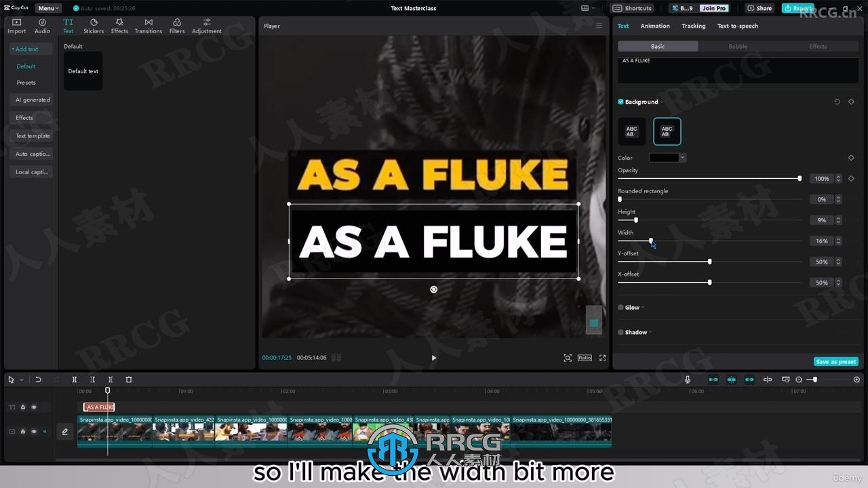Click the focus/scope icon in player

click(x=568, y=358)
